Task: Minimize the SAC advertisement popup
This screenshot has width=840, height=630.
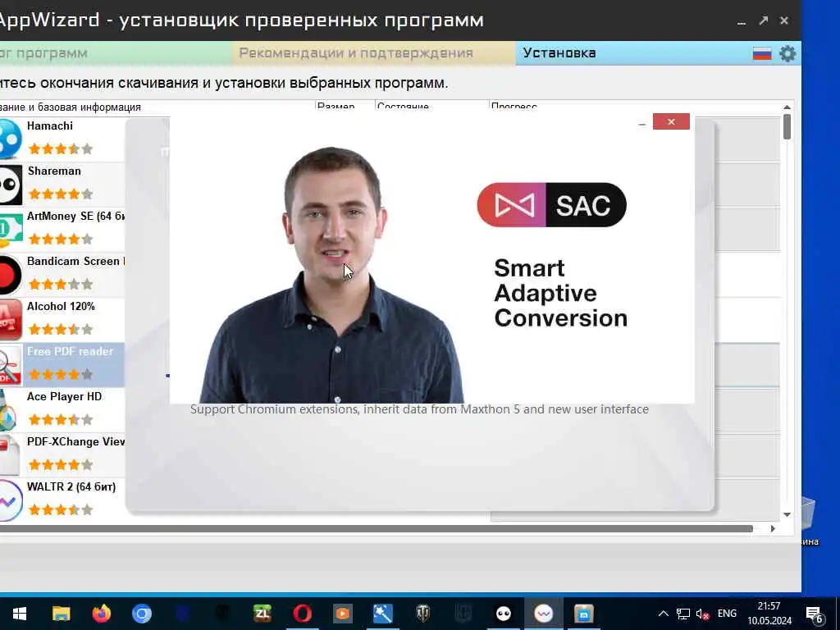Action: point(642,124)
